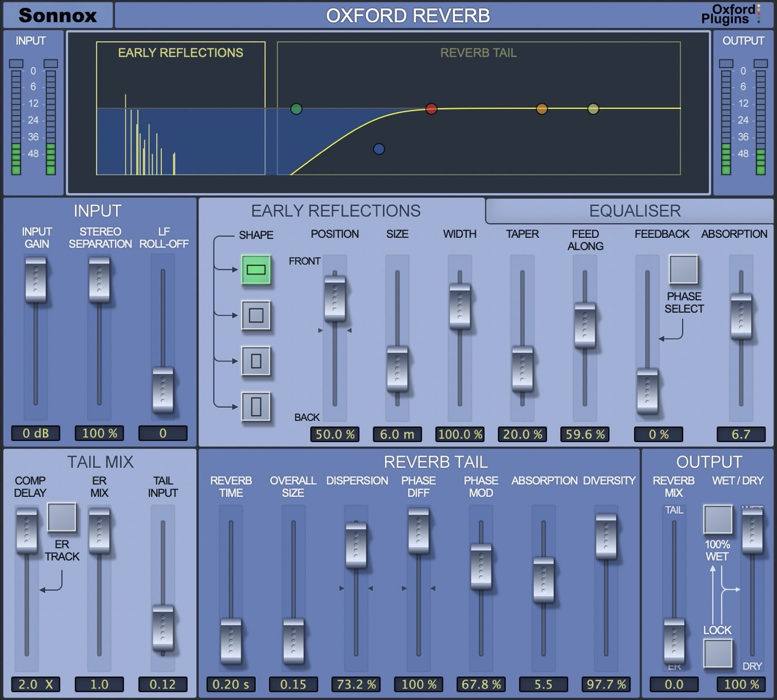
Task: Click the yellow-green EQ node on curve
Action: pos(593,109)
